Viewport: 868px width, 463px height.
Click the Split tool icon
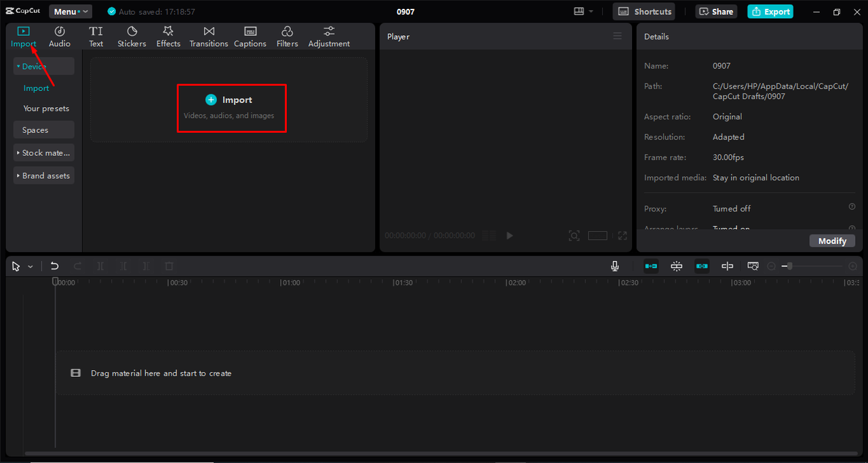100,266
